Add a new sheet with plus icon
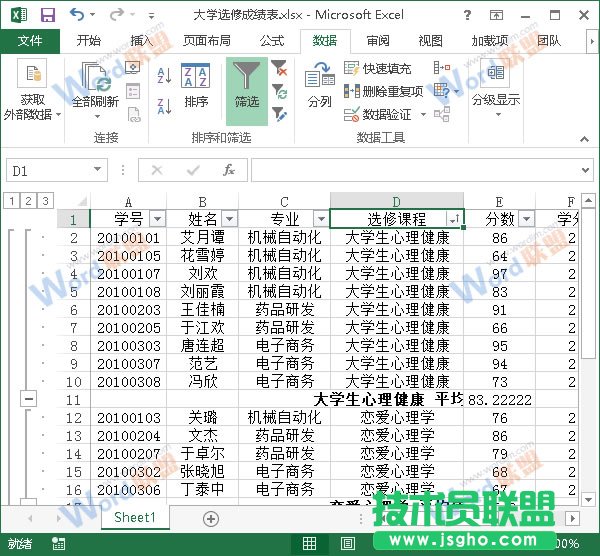 (x=211, y=519)
